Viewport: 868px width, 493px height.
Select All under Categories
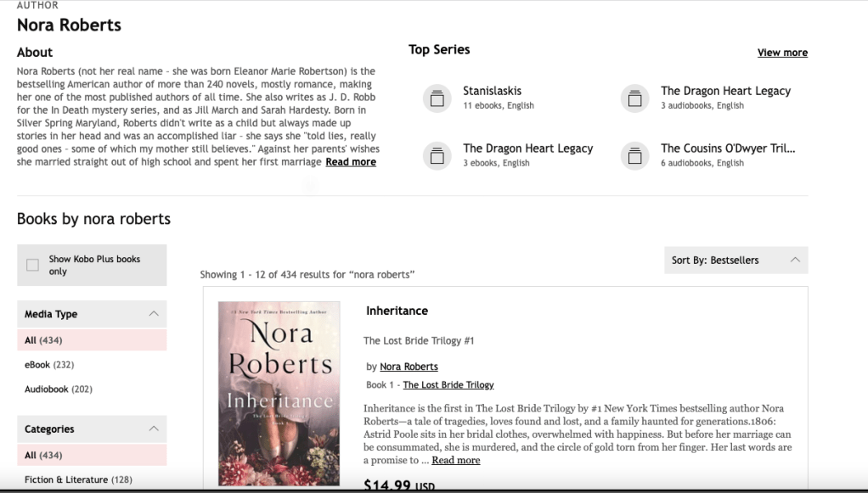tap(43, 456)
